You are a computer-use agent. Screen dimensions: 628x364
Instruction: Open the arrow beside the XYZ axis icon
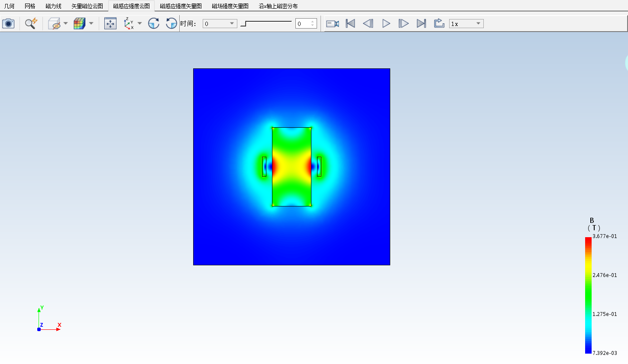coord(139,23)
